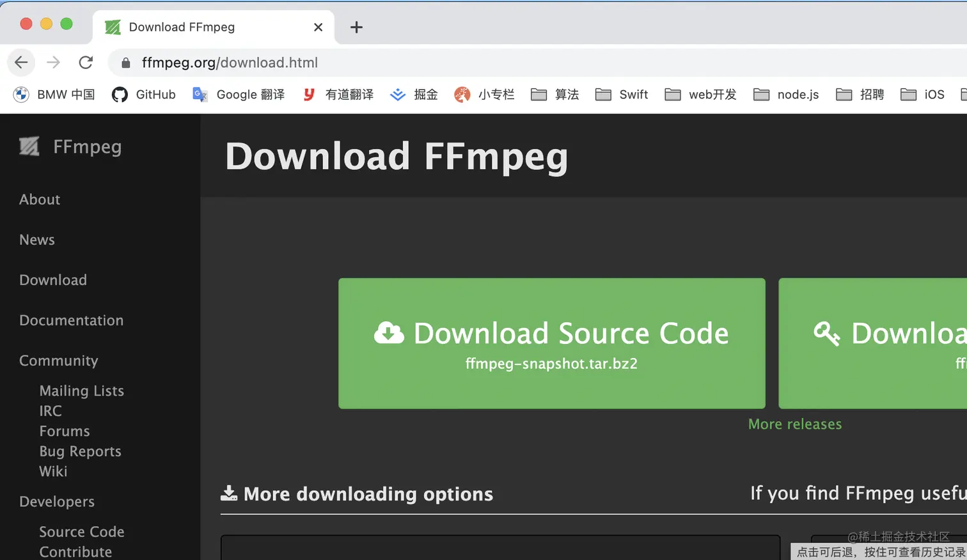
Task: Open the Google 翻译 bookmark
Action: pos(239,95)
